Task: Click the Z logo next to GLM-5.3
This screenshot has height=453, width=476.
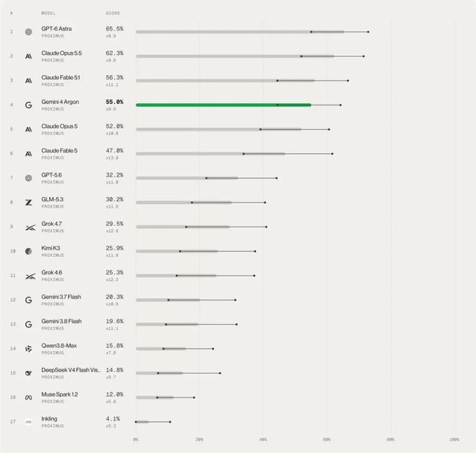Action: tap(29, 203)
